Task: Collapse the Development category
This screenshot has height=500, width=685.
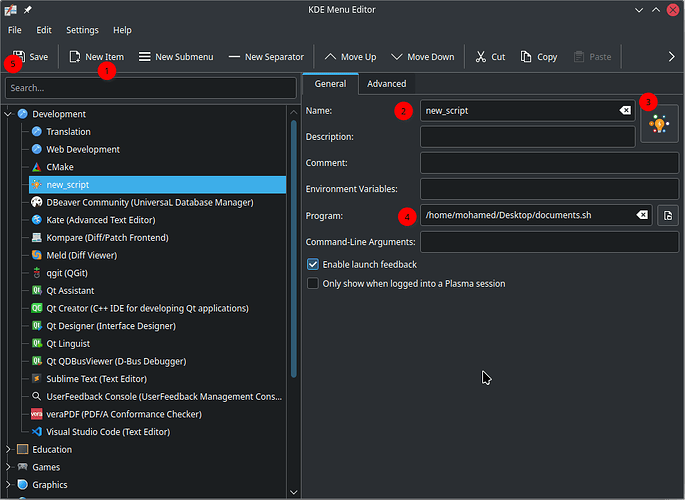Action: click(8, 114)
